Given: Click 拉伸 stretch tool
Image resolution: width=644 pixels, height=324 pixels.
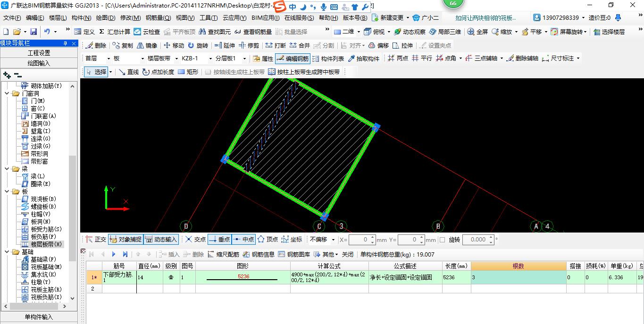Looking at the screenshot, I should click(x=402, y=46).
